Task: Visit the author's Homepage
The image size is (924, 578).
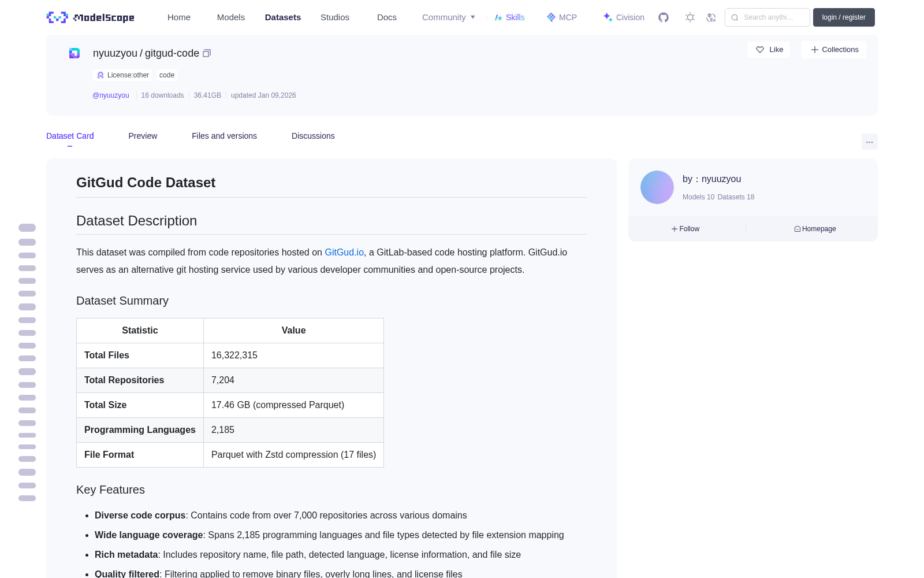Action: pyautogui.click(x=815, y=229)
